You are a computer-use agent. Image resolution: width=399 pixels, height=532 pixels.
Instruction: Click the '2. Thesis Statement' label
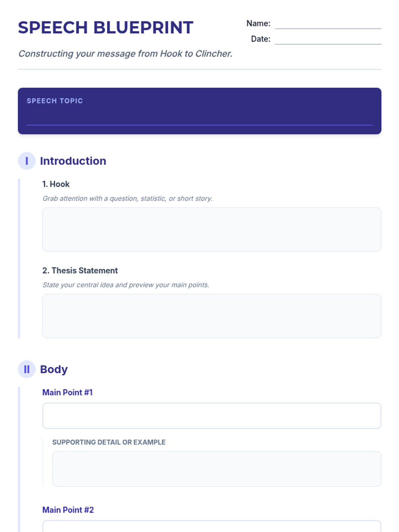(x=80, y=271)
